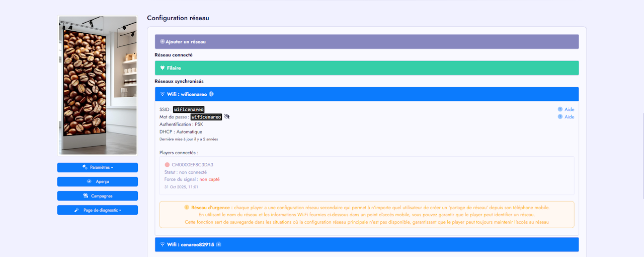Click the coffee beans display thumbnail
The image size is (644, 257).
point(98,85)
